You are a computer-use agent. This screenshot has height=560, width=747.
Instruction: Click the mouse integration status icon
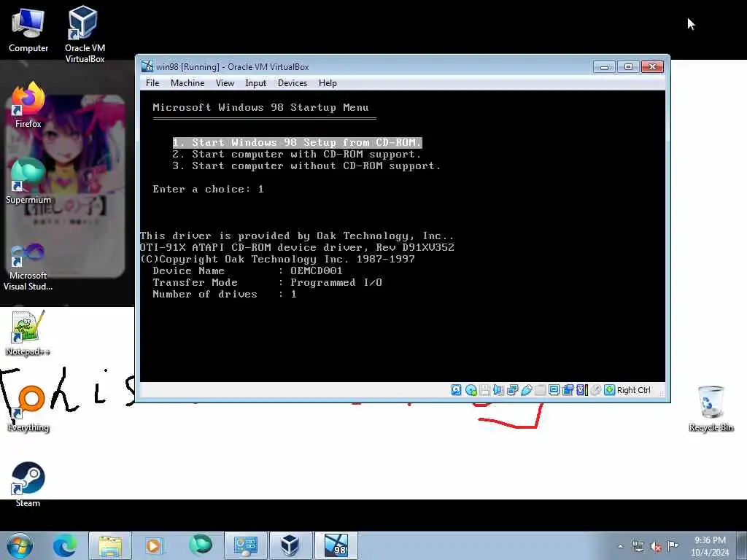click(595, 390)
